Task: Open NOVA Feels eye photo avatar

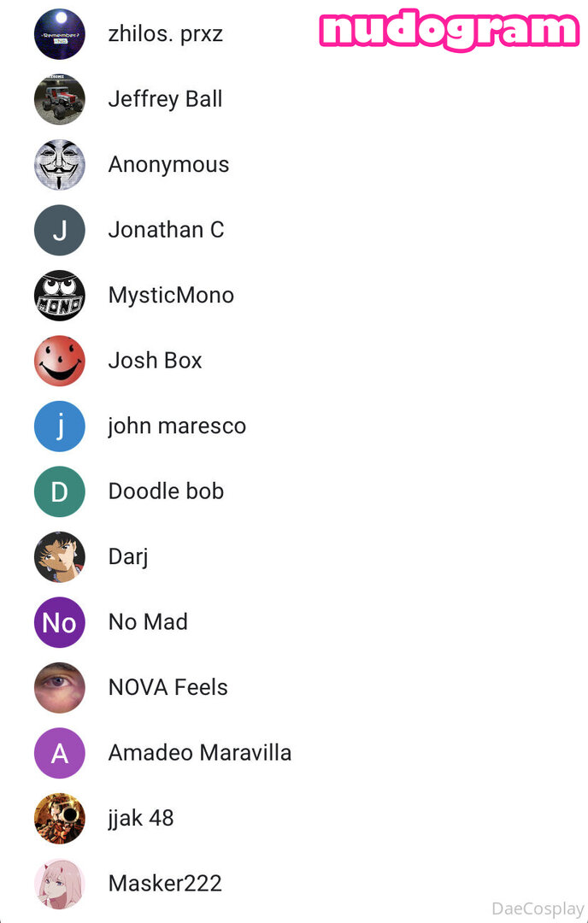Action: tap(60, 687)
